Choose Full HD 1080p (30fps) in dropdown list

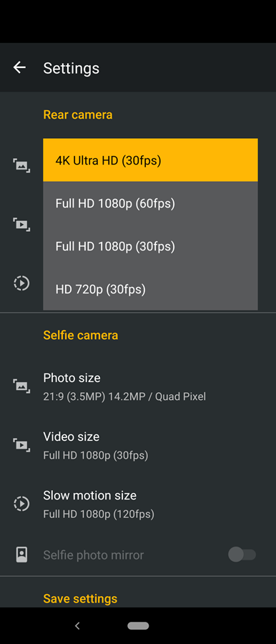[150, 246]
